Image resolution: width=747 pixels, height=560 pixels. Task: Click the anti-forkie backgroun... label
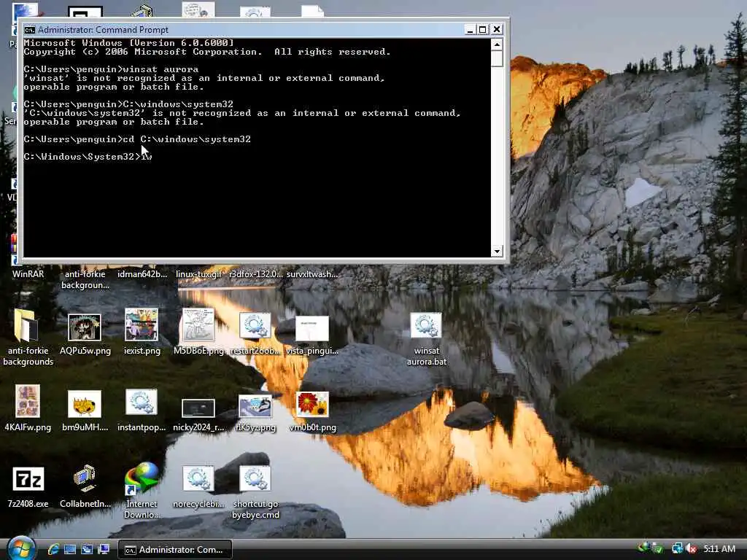(85, 279)
